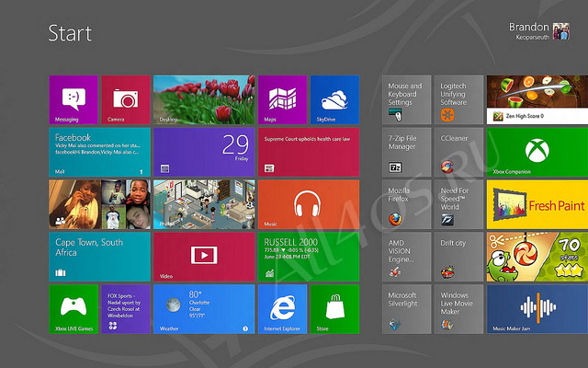Open Mouse and Keyboard Settings tile
The height and width of the screenshot is (368, 588).
pyautogui.click(x=406, y=99)
